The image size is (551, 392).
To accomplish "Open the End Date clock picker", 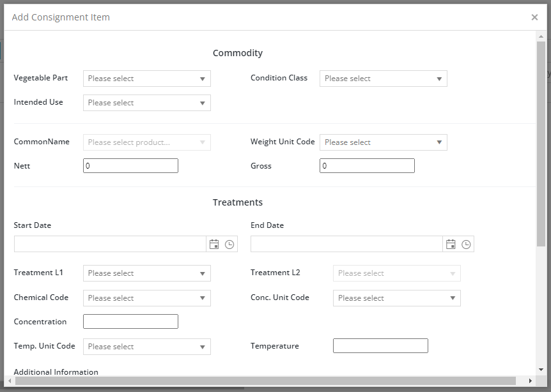I will (467, 245).
